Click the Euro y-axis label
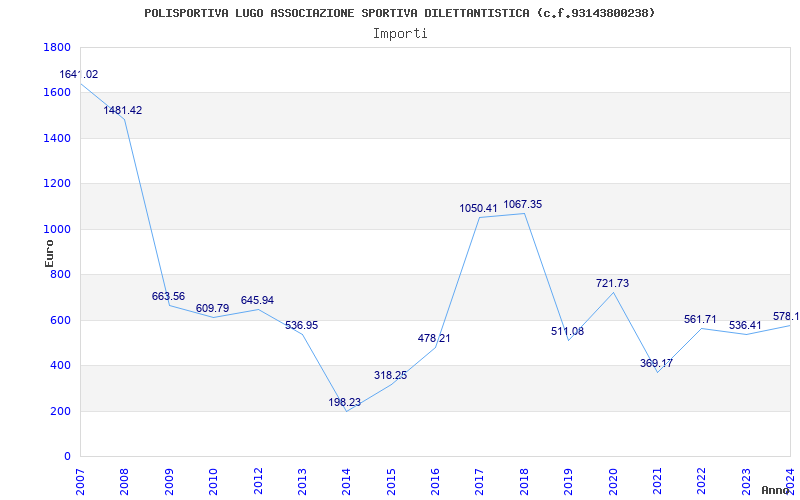Viewport: 800px width, 500px height. coord(49,253)
